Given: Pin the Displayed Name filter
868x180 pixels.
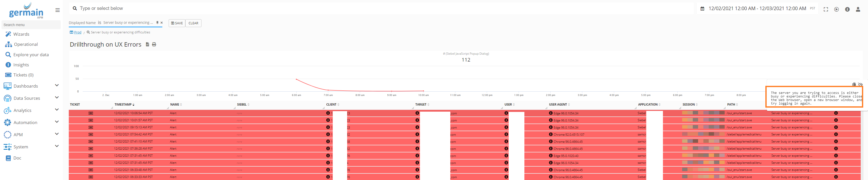Looking at the screenshot, I should [157, 23].
